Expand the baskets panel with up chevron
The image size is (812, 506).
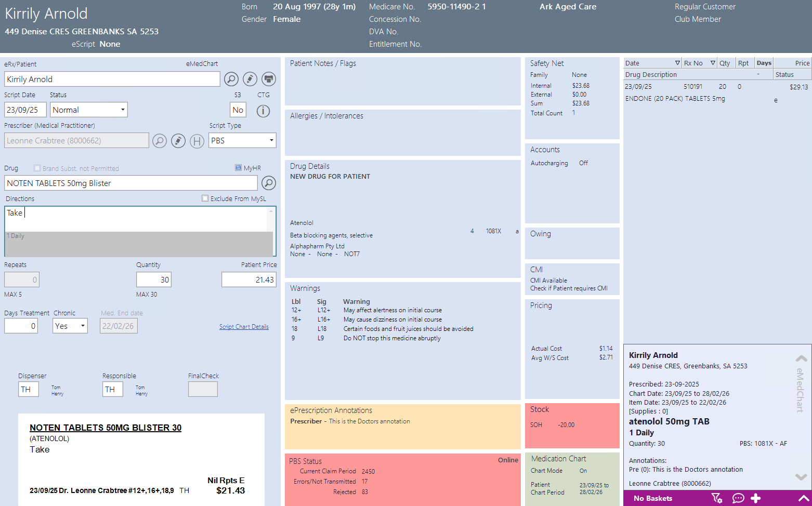(803, 498)
